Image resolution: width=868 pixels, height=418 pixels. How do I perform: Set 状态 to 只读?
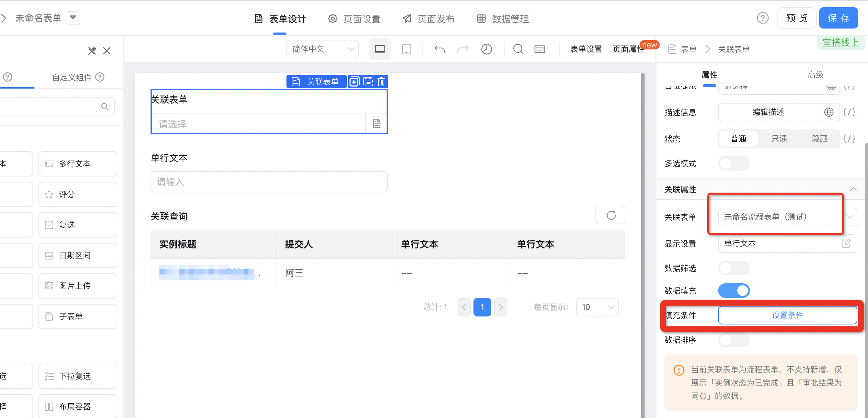click(x=779, y=139)
